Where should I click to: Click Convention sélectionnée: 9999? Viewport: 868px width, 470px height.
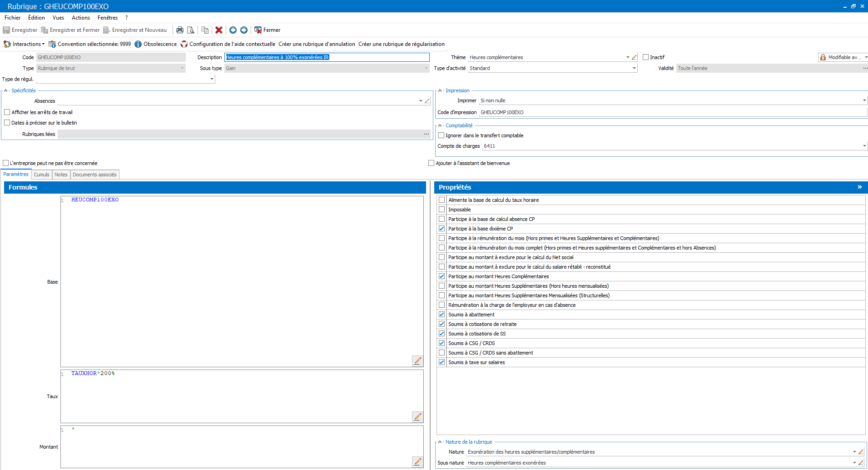click(90, 44)
